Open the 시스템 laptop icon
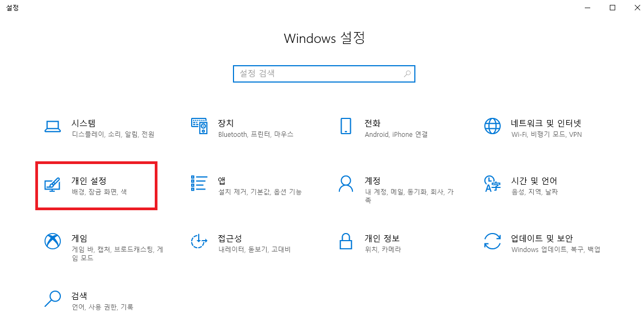Screen dimensions: 644x327 click(x=53, y=127)
